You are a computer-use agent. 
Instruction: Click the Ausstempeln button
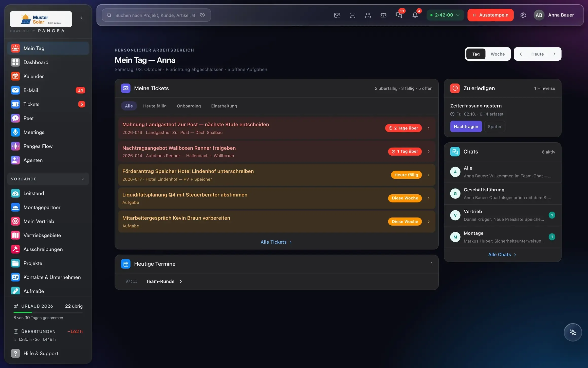[x=490, y=15]
